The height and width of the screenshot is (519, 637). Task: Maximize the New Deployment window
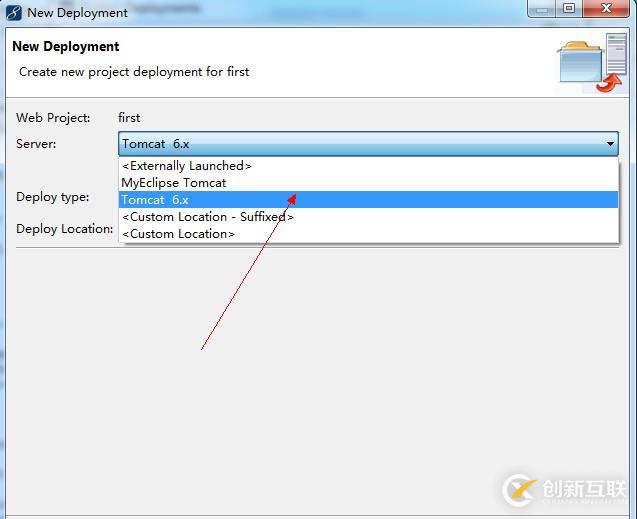coord(569,8)
